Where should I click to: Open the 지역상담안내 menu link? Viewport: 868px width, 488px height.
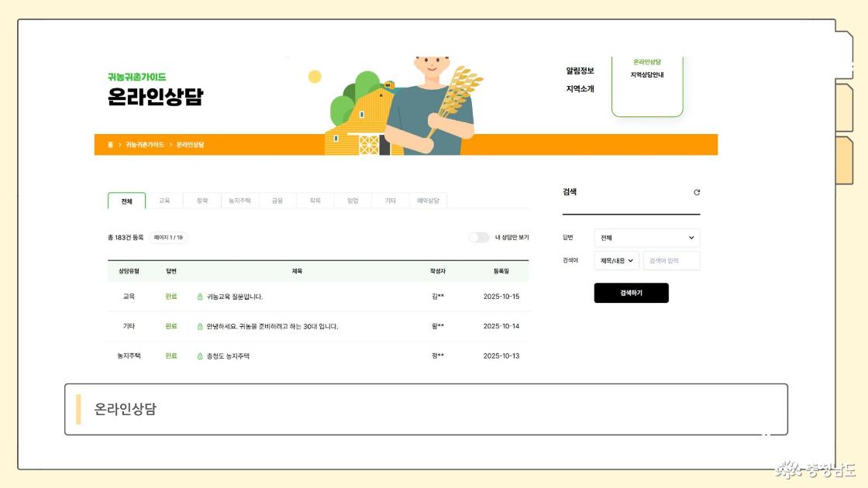(x=646, y=75)
